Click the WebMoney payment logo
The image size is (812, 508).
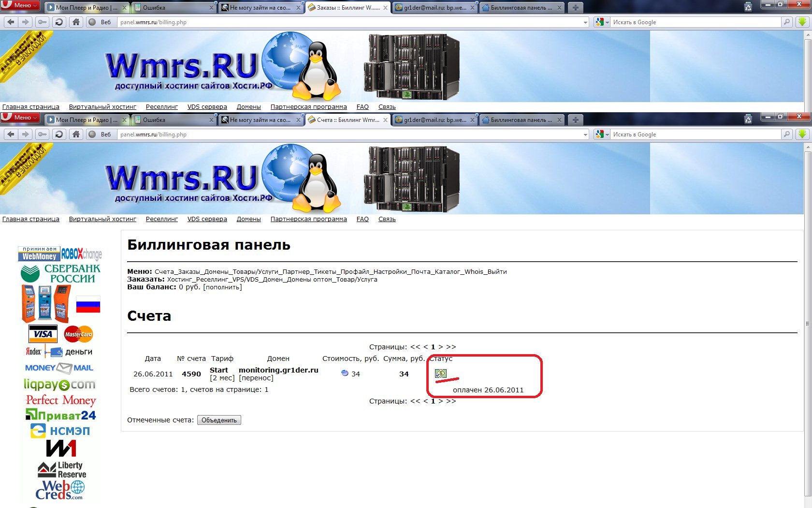pos(39,254)
